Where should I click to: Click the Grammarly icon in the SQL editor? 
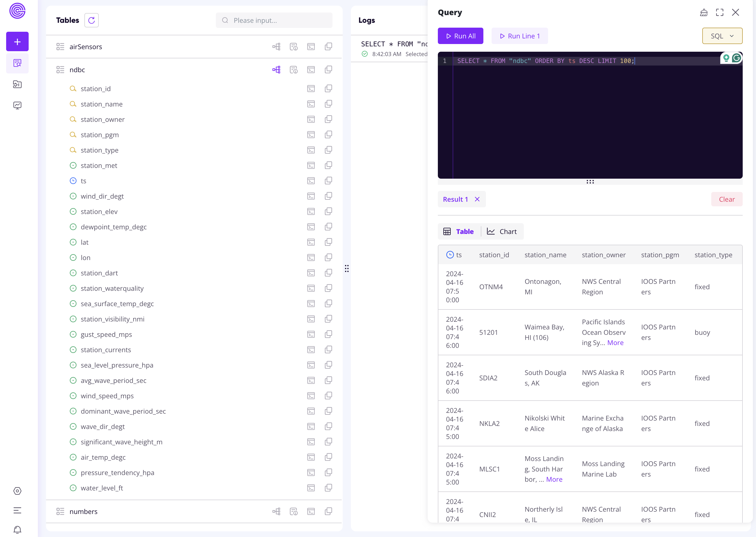[x=737, y=58]
